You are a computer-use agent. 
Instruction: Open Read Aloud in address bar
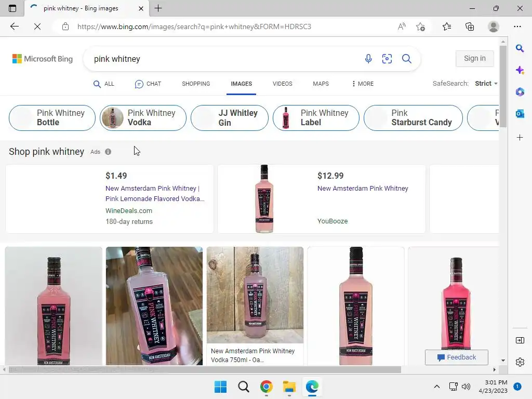(x=402, y=26)
